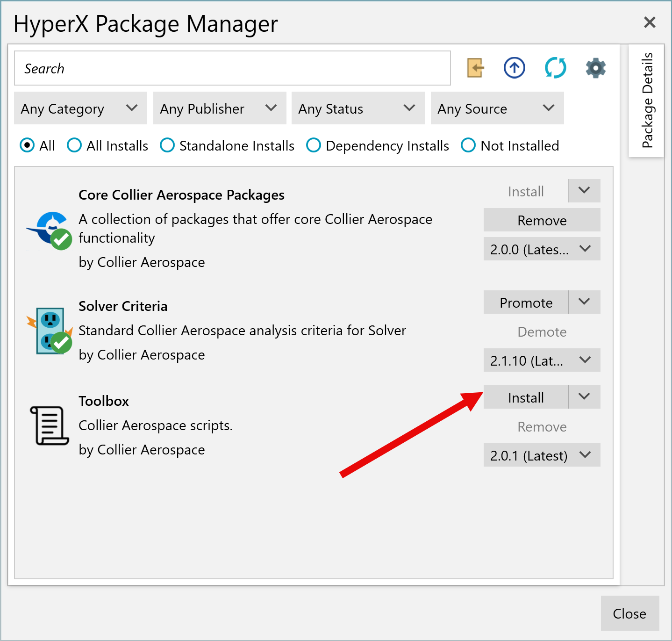Screen dimensions: 672x641
Task: Open the Package Details side tab
Action: coord(647,101)
